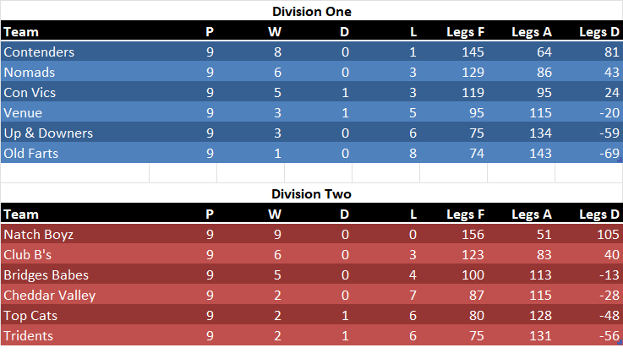Select the Contenders team name cell
Image resolution: width=623 pixels, height=364 pixels.
[39, 52]
